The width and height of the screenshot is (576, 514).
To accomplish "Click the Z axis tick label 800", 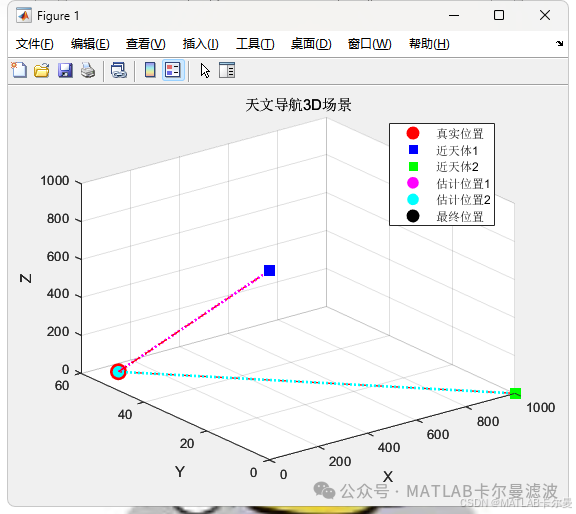I will point(58,219).
